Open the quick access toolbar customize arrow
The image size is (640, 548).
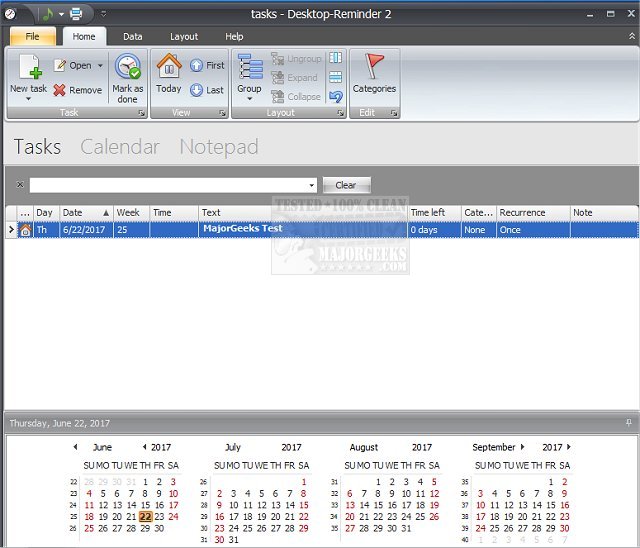[103, 14]
